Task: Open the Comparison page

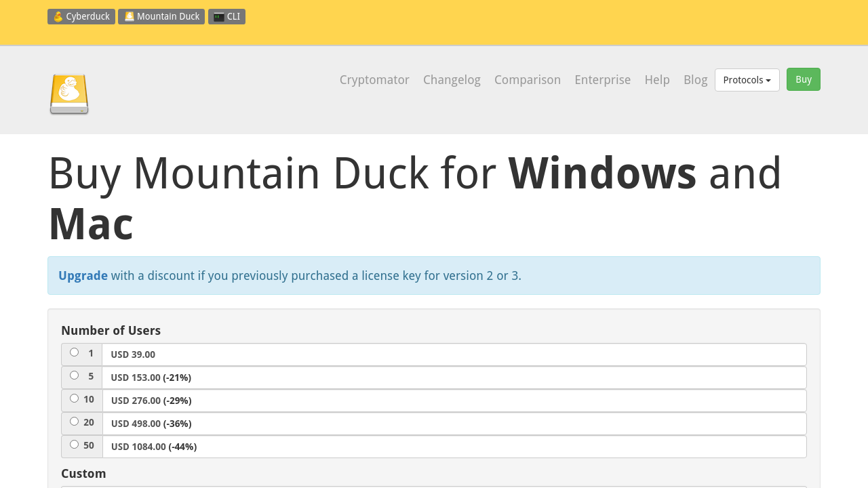Action: (528, 80)
